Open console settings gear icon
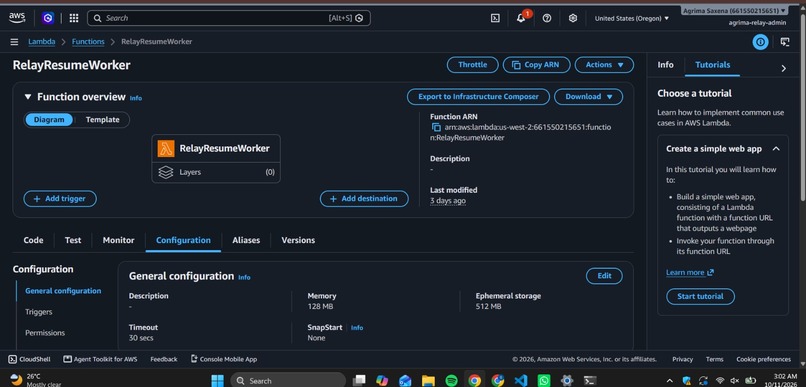The height and width of the screenshot is (387, 806). click(x=573, y=18)
